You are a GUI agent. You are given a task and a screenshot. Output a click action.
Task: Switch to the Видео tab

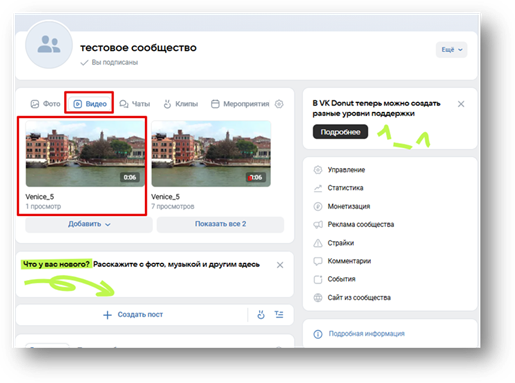(x=90, y=104)
